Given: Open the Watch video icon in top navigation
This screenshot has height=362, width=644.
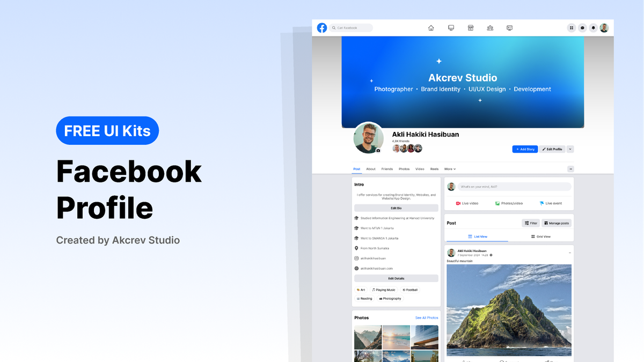Looking at the screenshot, I should tap(451, 28).
